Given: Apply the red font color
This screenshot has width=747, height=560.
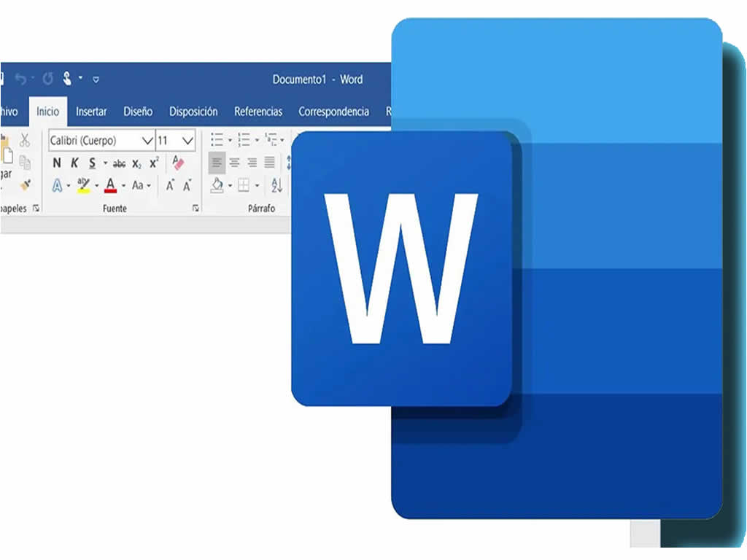Looking at the screenshot, I should [x=110, y=186].
